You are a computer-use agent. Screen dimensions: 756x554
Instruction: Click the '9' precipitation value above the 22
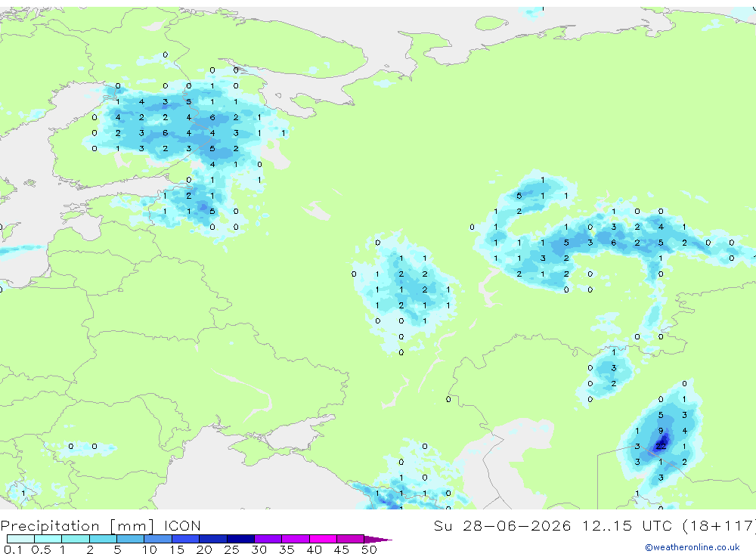point(661,431)
